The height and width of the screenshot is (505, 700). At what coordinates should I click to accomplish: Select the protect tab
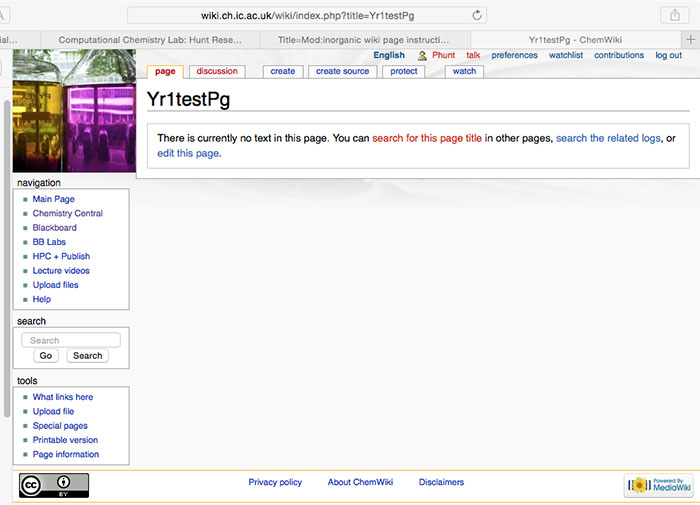click(404, 71)
